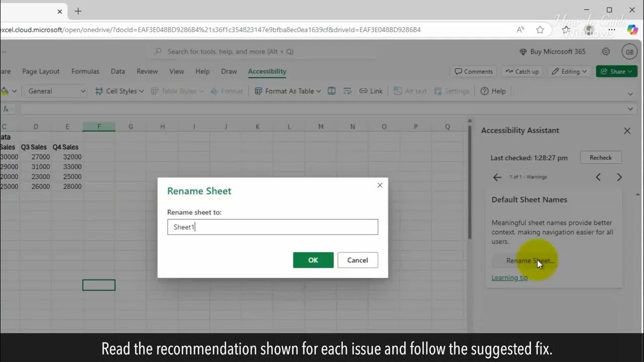This screenshot has height=362, width=644.
Task: Open the Alt text tool
Action: (x=410, y=91)
